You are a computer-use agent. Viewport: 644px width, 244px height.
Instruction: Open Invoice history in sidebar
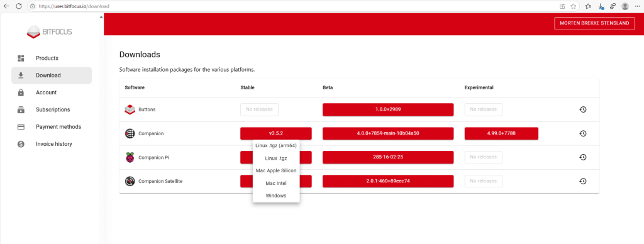(52, 144)
